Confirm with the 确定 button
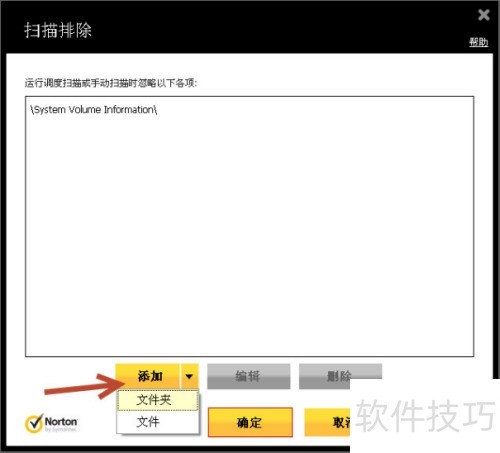Viewport: 500px width, 453px height. point(250,422)
